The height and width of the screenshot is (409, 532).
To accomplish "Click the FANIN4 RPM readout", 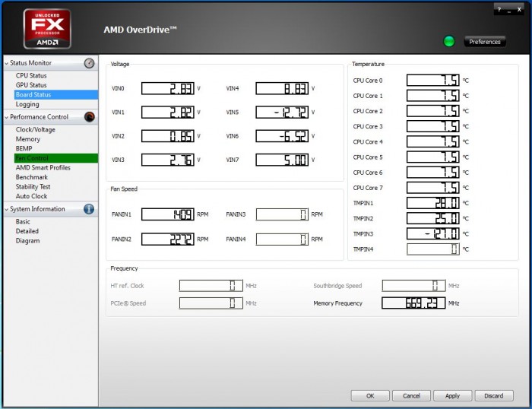I will (x=282, y=239).
